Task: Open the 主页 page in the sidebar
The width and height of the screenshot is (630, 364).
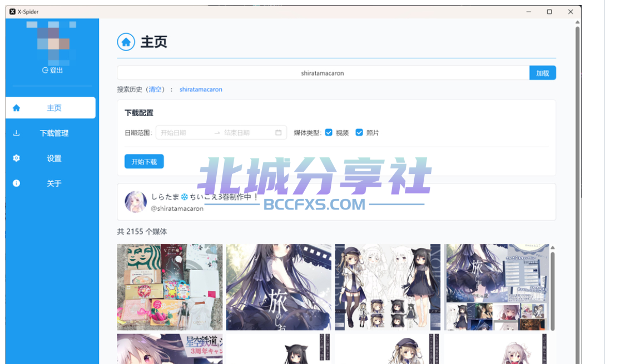Action: [x=51, y=108]
